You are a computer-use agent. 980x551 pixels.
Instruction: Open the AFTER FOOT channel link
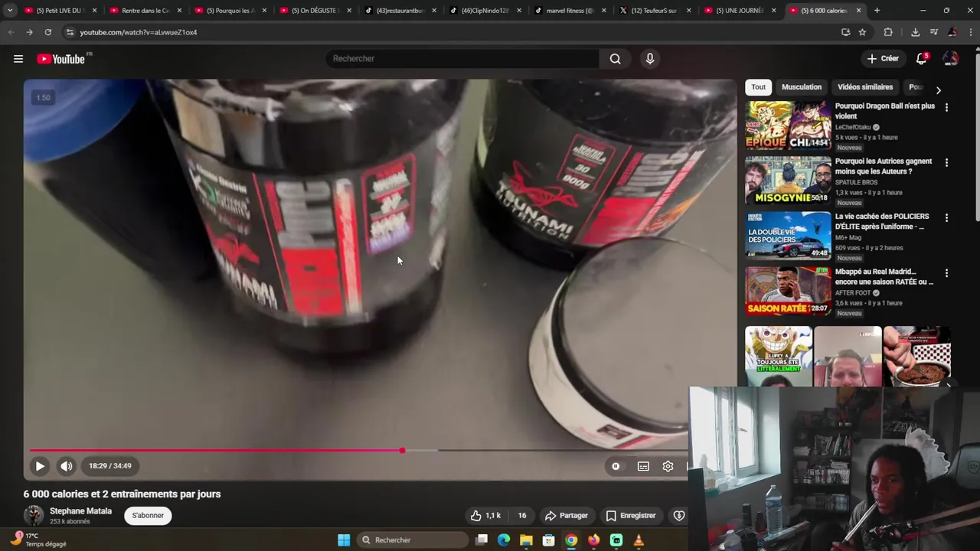pos(853,293)
